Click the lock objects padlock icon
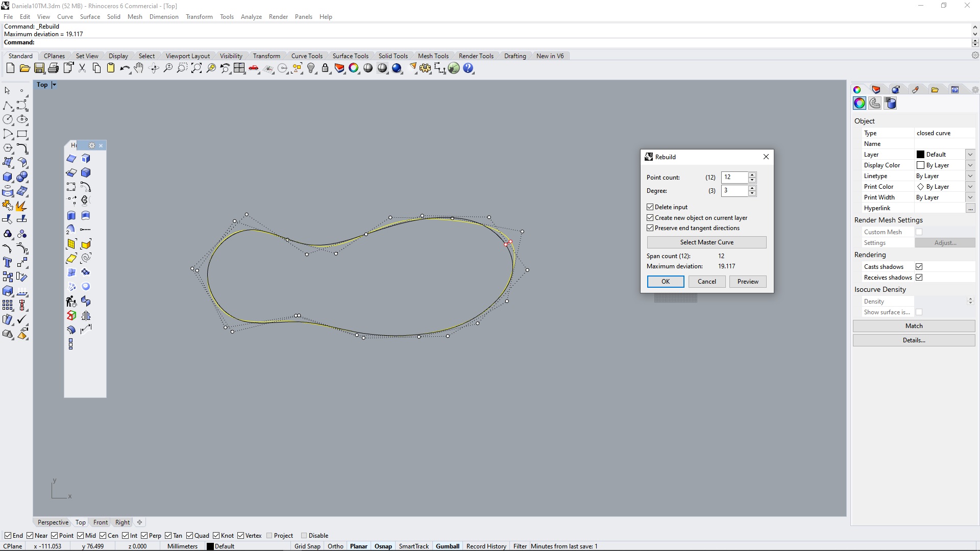The width and height of the screenshot is (980, 551). [x=325, y=68]
